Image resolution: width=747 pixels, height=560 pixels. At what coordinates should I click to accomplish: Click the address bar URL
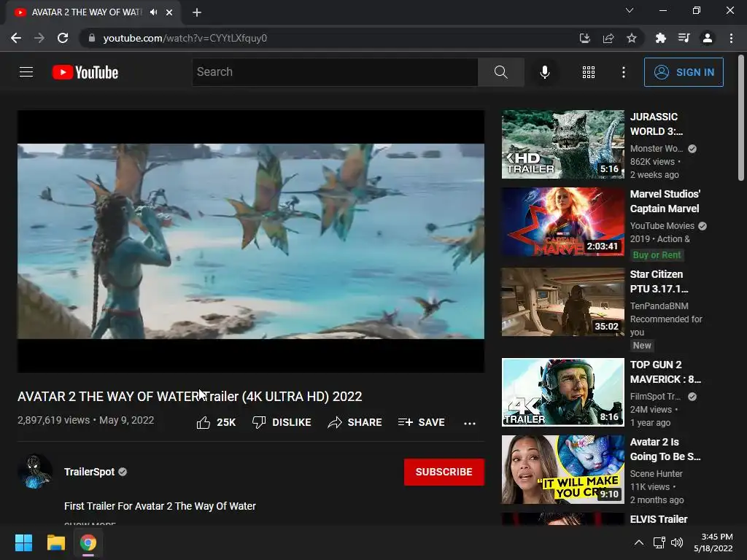[185, 38]
